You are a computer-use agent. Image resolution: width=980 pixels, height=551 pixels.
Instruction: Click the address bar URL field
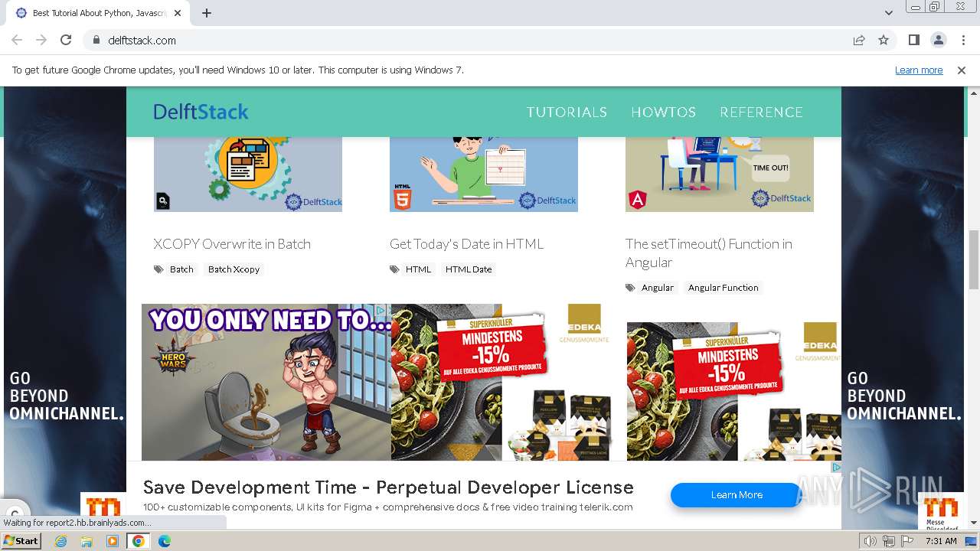[x=475, y=40]
